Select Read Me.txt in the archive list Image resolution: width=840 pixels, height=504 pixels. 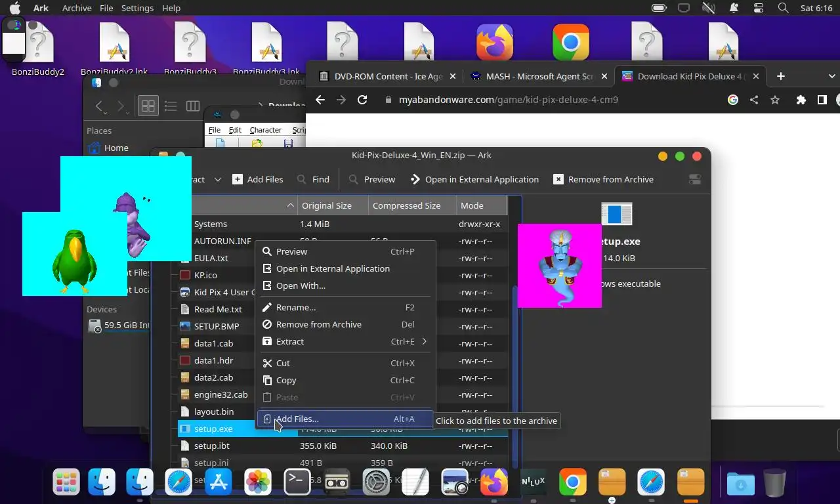pyautogui.click(x=218, y=309)
